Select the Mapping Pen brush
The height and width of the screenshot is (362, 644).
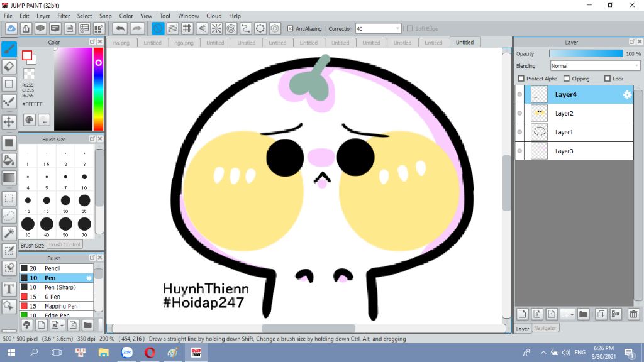tap(57, 306)
